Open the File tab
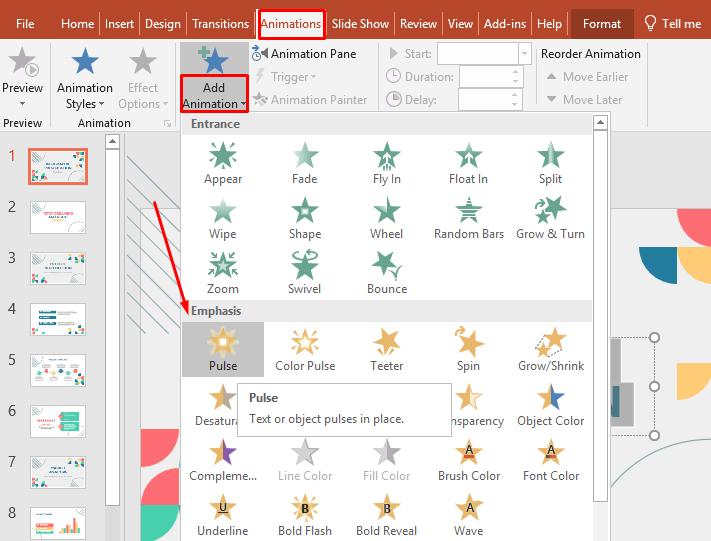This screenshot has width=711, height=541. (x=25, y=24)
